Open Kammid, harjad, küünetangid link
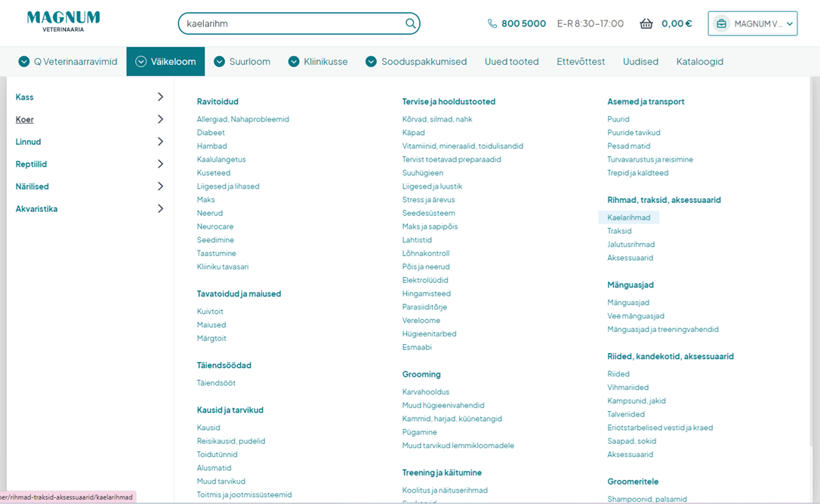The height and width of the screenshot is (504, 820). point(452,419)
